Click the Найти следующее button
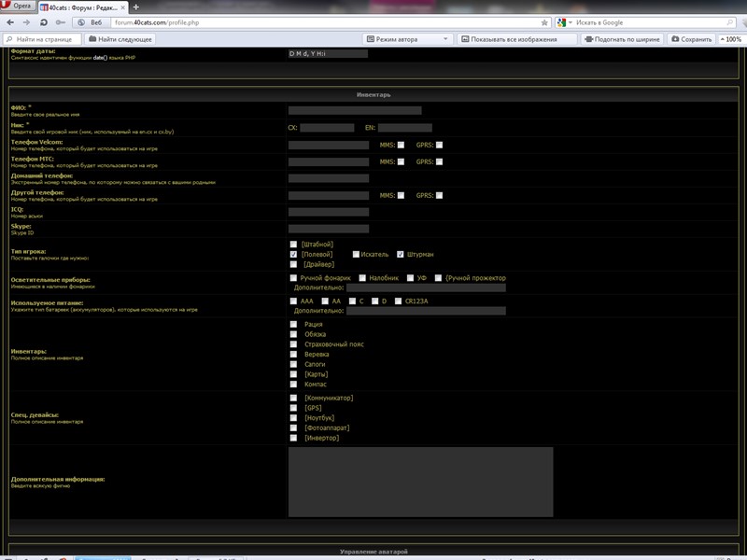The image size is (747, 560). tap(120, 39)
